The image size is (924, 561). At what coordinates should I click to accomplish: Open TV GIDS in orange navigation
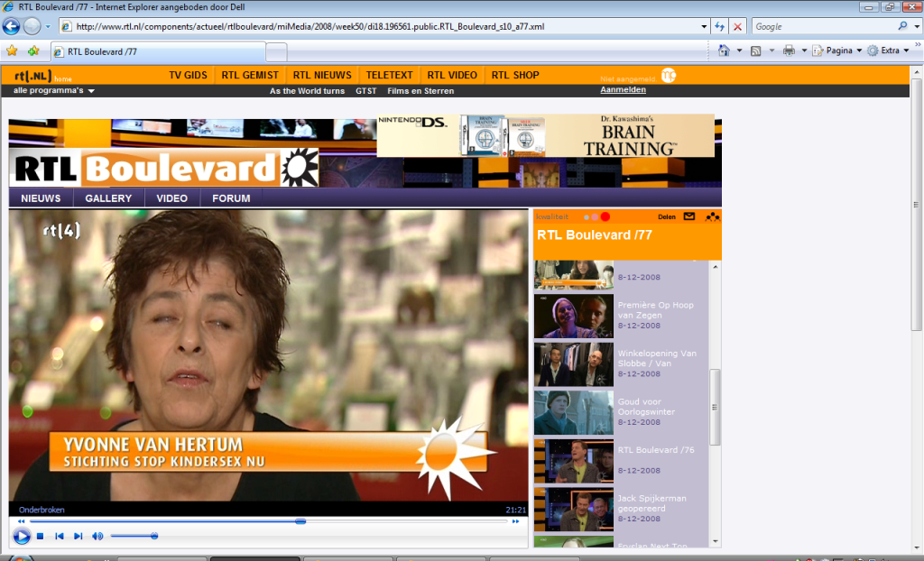188,75
